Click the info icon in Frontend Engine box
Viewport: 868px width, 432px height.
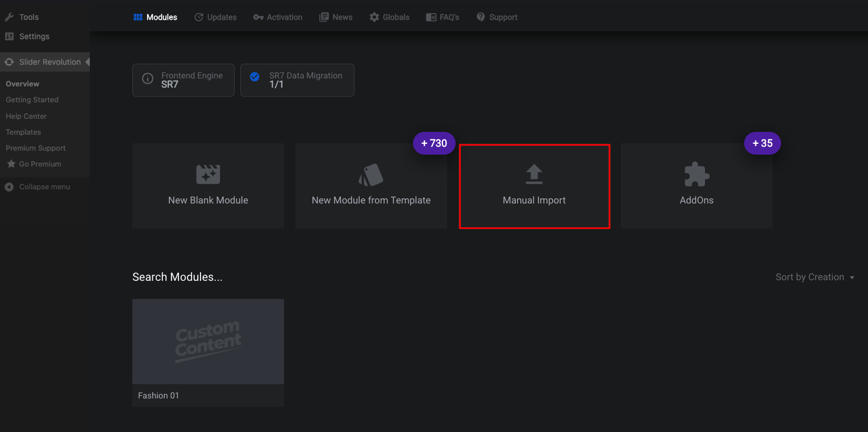coord(148,79)
